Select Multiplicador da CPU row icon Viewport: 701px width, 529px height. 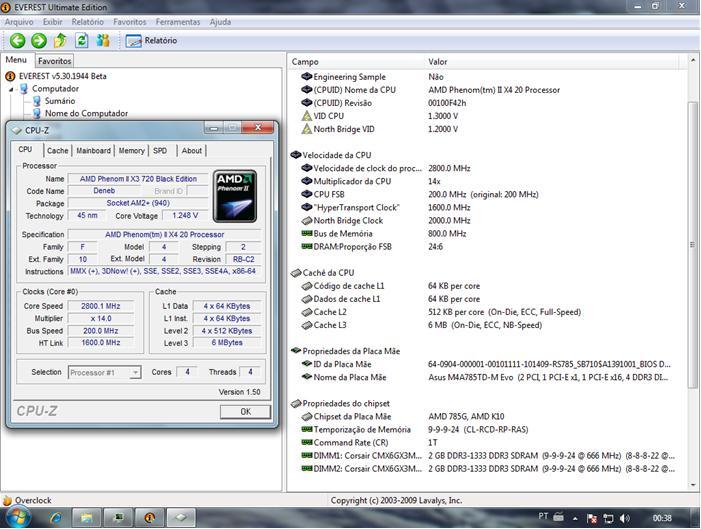[x=306, y=182]
